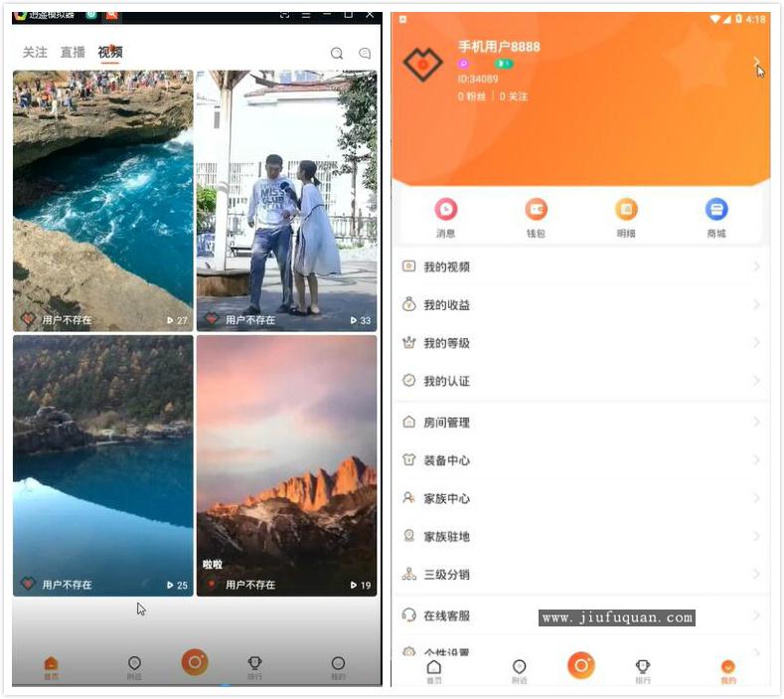Screen dimensions: 784x699
Task: Open the 在线客服 text link
Action: 446,615
